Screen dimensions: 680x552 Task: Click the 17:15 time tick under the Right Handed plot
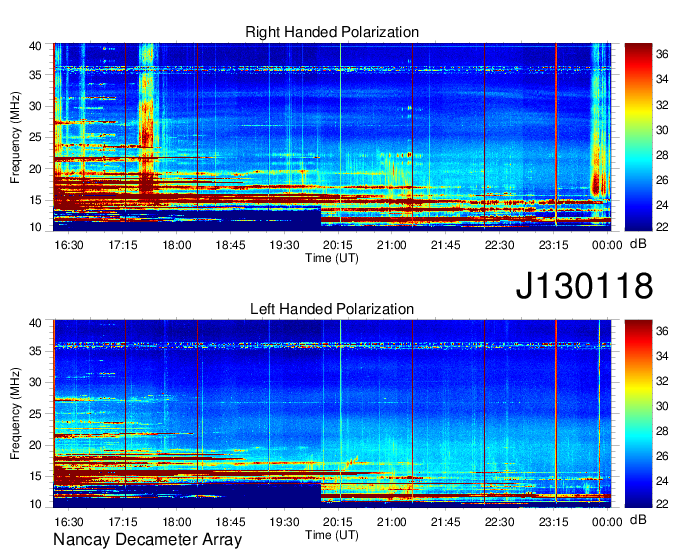pos(123,245)
